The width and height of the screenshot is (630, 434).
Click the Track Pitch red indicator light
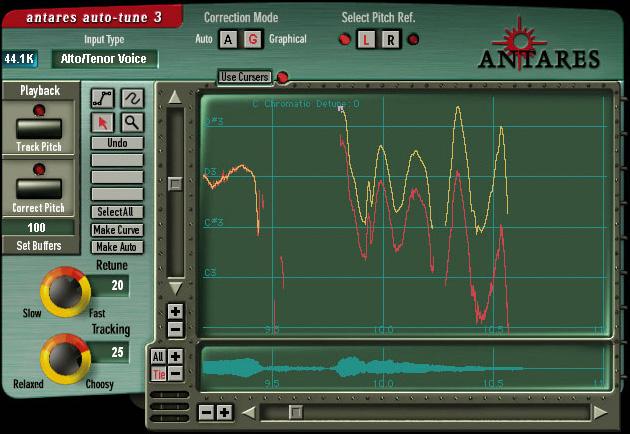click(x=39, y=110)
